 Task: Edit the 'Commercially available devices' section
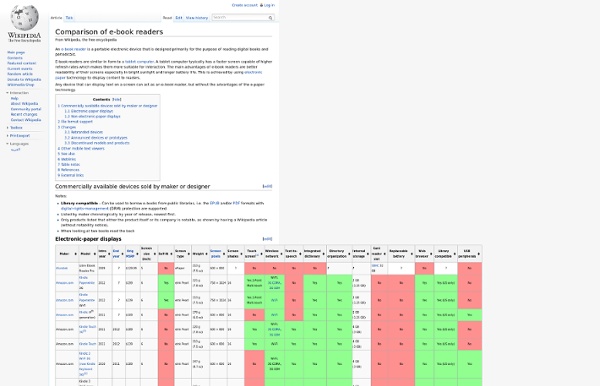tap(267, 186)
